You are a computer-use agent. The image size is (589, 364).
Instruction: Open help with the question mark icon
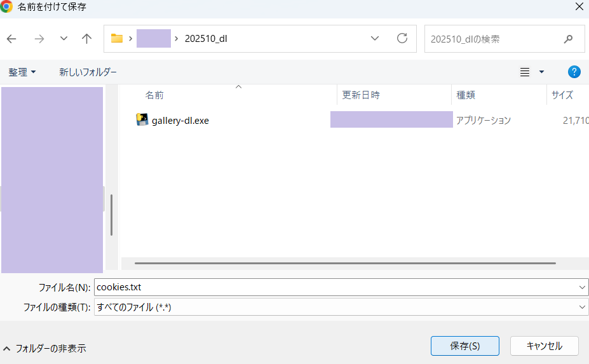tap(574, 72)
